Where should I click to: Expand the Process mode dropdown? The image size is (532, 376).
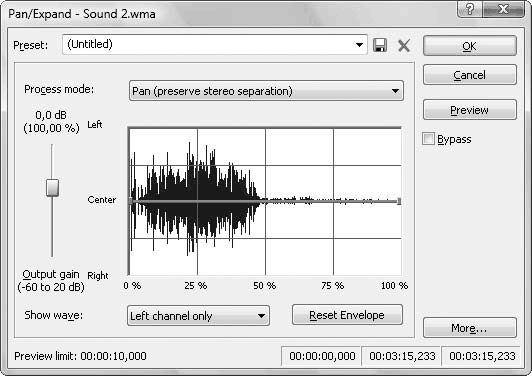266,91
